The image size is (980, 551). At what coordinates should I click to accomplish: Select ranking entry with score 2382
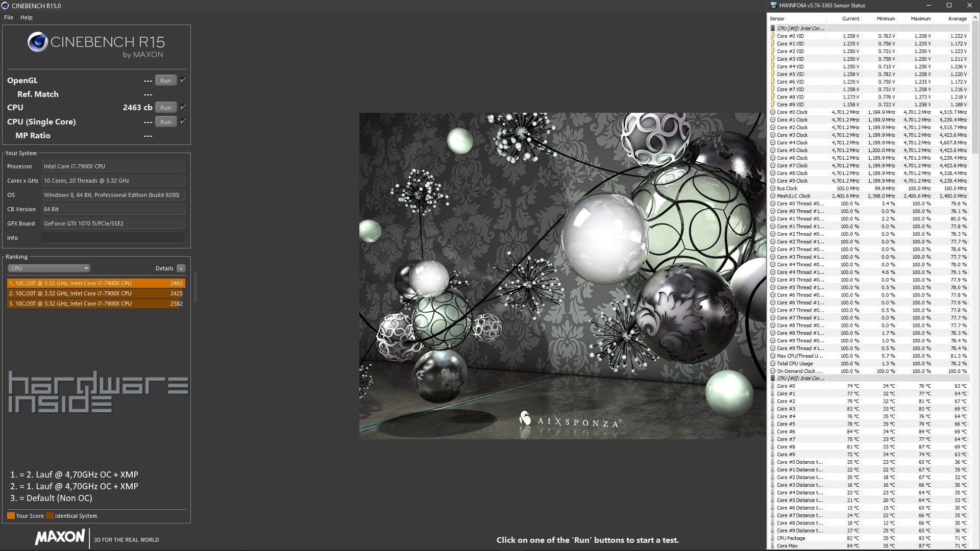[96, 304]
